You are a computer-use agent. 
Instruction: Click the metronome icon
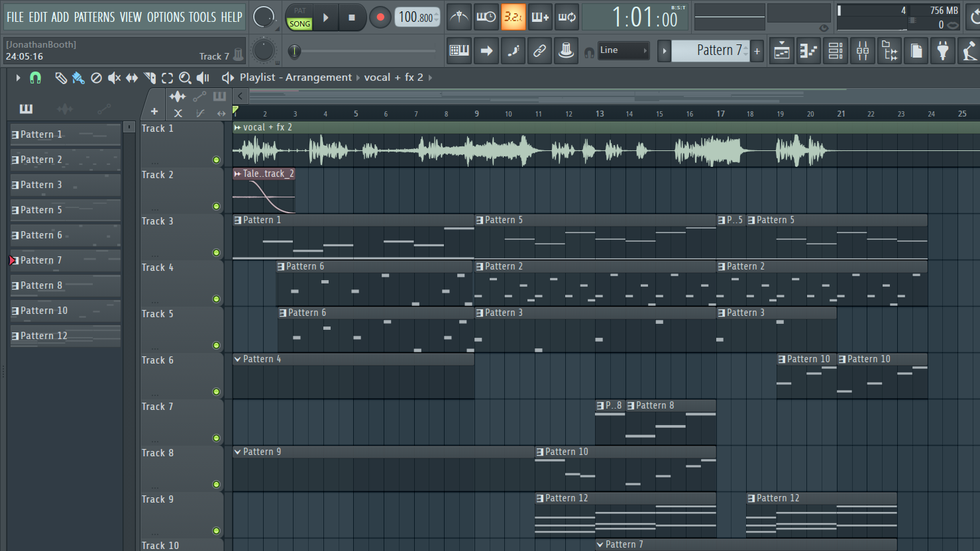459,17
